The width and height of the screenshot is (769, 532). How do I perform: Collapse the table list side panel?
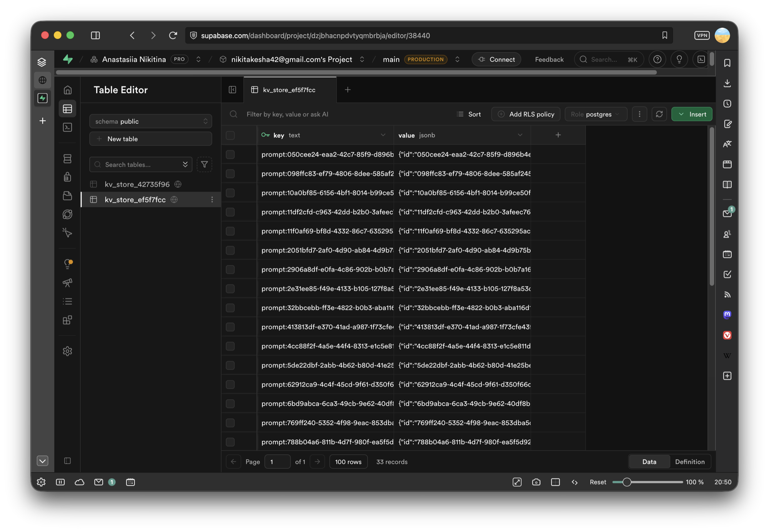(x=233, y=90)
